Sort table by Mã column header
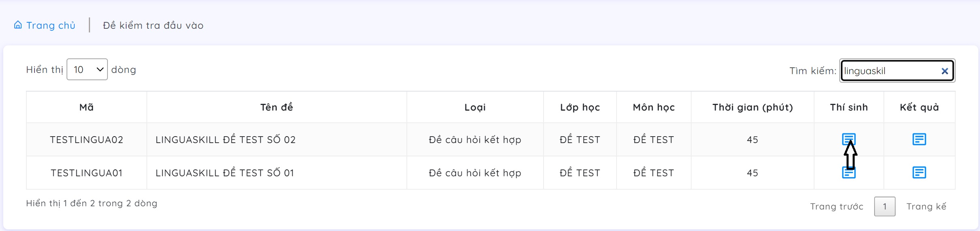Screen dimensions: 980x231 click(86, 107)
